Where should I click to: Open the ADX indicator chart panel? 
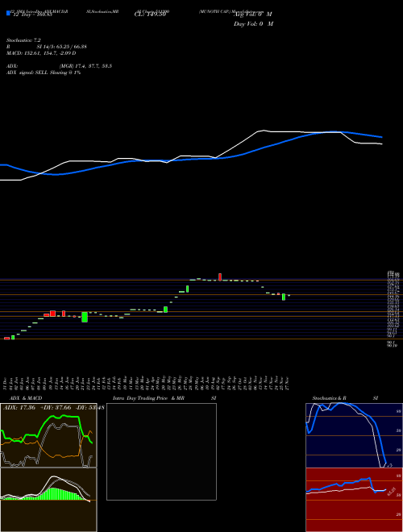[48, 435]
